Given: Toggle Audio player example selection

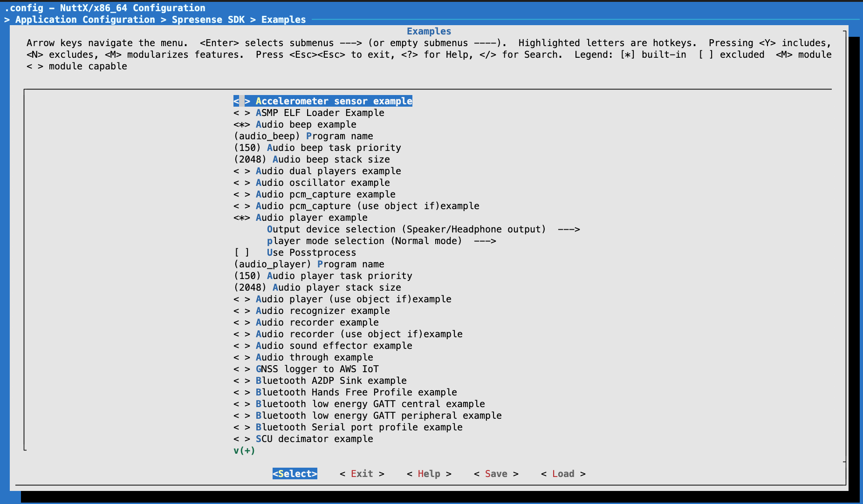Looking at the screenshot, I should (242, 218).
